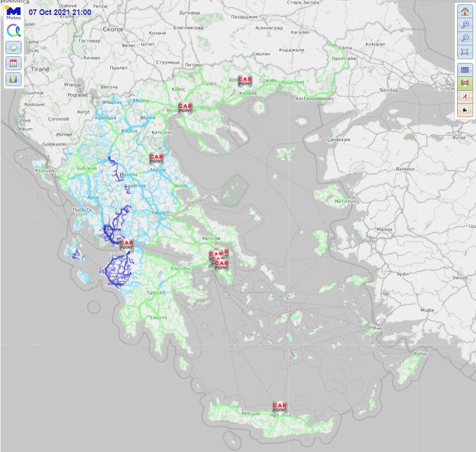Open the Car Point marker near Patras
This screenshot has width=476, height=452.
(x=127, y=244)
